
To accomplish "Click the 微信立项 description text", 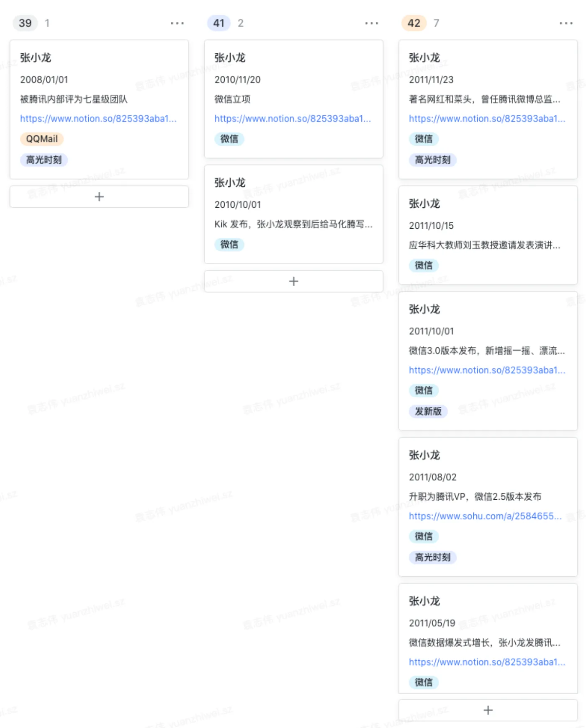I will (x=232, y=99).
